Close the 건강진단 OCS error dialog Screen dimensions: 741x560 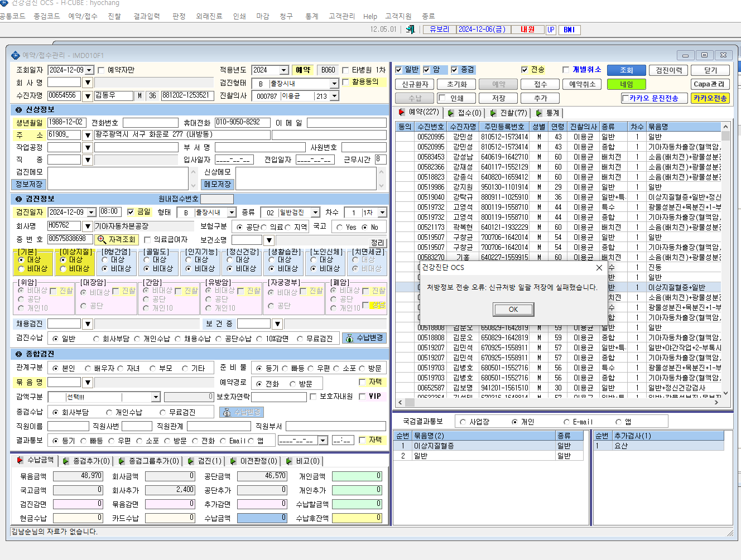599,268
